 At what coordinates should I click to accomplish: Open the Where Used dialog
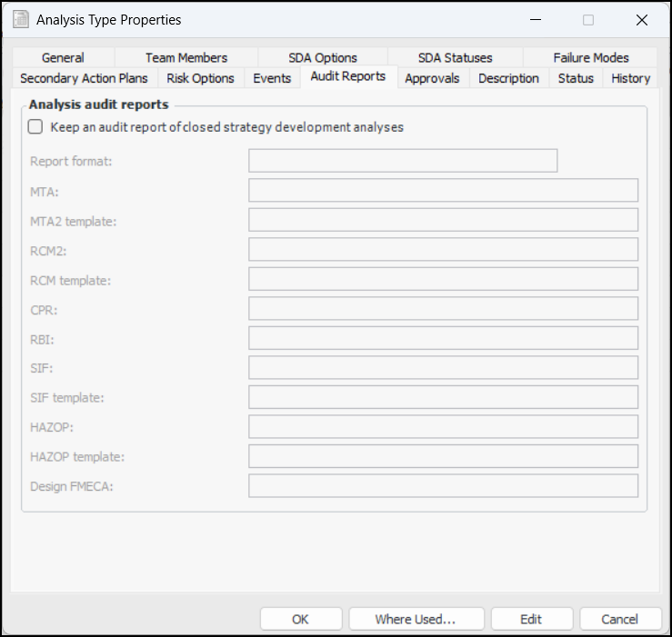pos(416,619)
